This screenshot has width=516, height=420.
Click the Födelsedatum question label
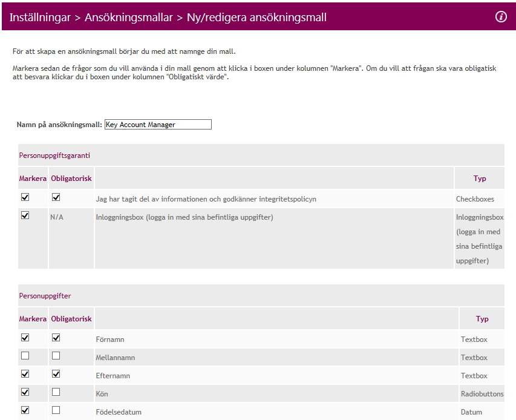pos(119,412)
